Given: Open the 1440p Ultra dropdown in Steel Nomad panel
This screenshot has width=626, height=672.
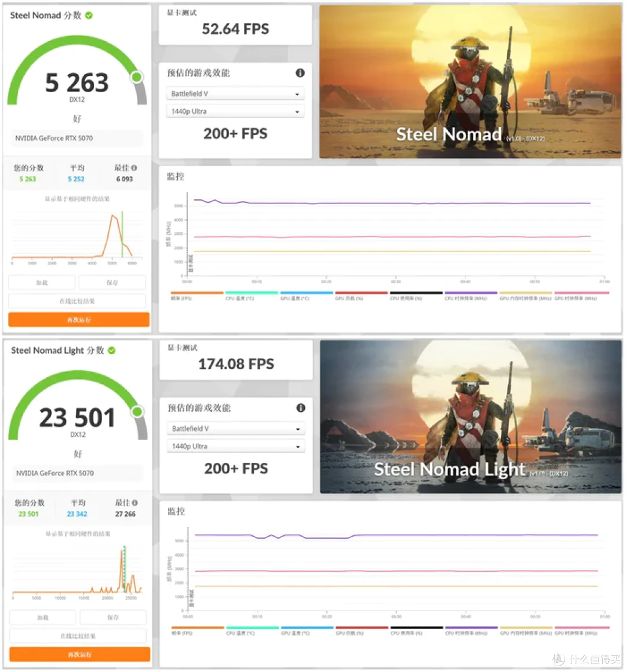Looking at the screenshot, I should tap(235, 111).
